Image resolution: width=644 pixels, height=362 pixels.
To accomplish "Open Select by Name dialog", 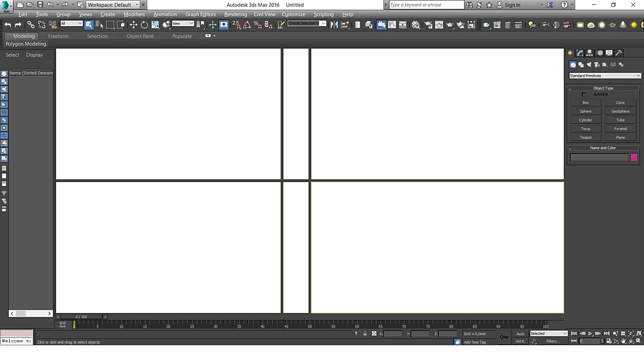I will 99,25.
